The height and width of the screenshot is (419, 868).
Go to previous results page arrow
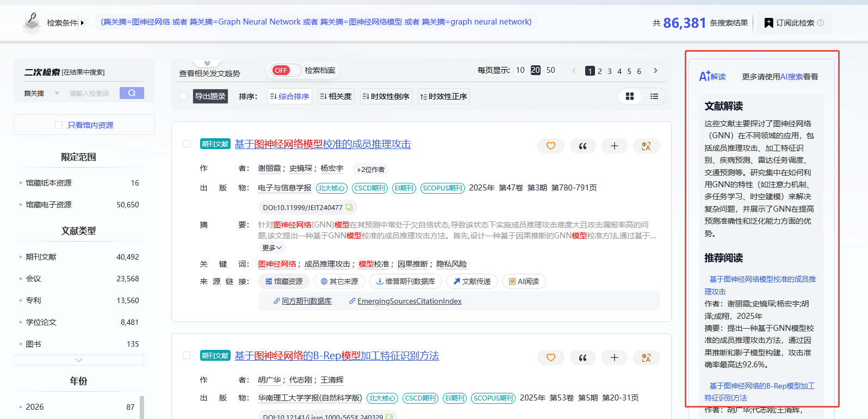coord(574,70)
